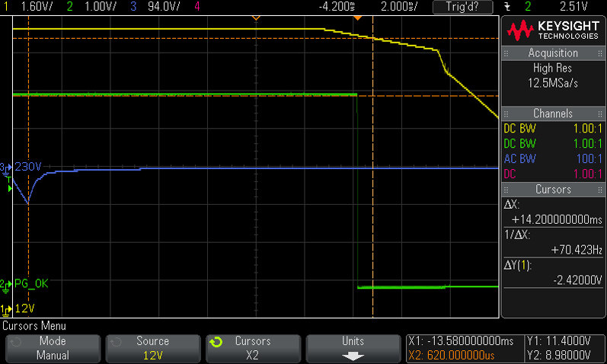Open the Mode Manual softkey

53,348
